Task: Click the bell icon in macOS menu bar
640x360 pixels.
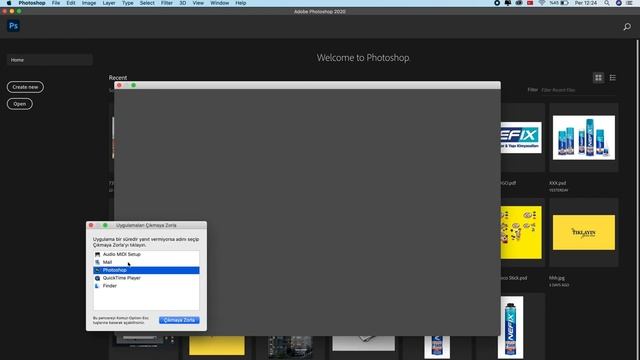Action: click(508, 3)
